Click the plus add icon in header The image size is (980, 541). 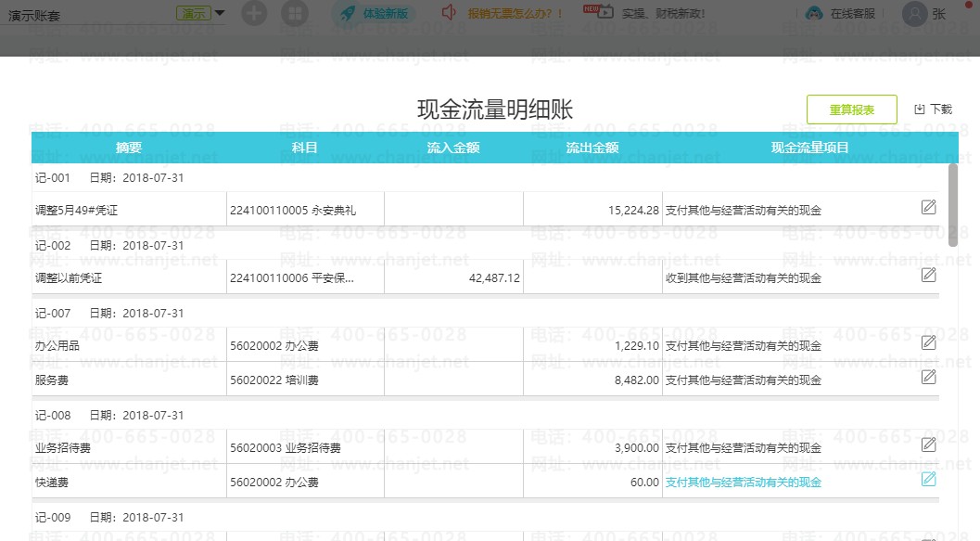254,13
